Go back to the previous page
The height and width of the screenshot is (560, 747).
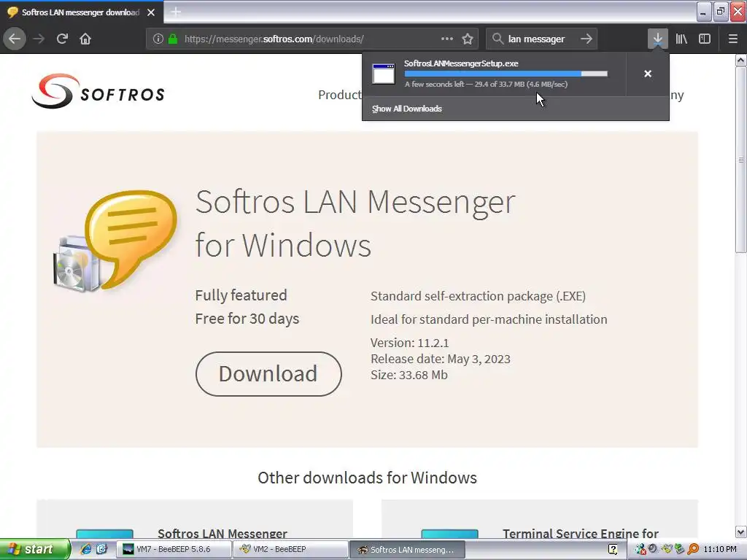pos(15,39)
